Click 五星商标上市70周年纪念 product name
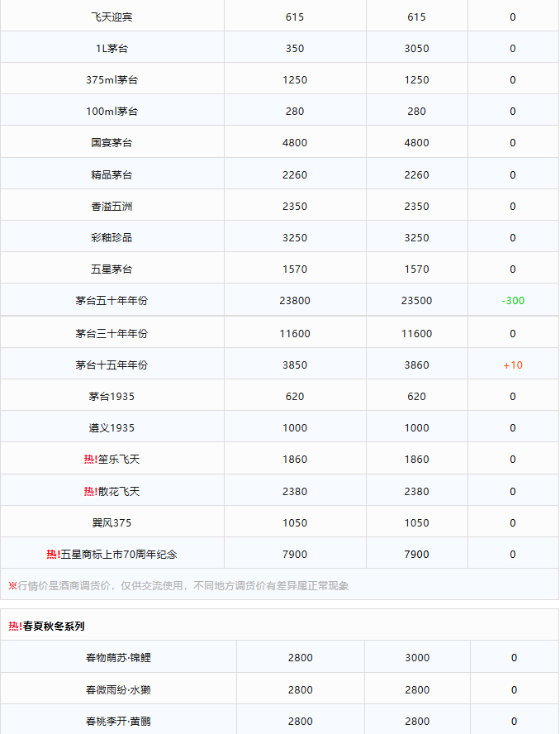This screenshot has height=734, width=560. 118,554
